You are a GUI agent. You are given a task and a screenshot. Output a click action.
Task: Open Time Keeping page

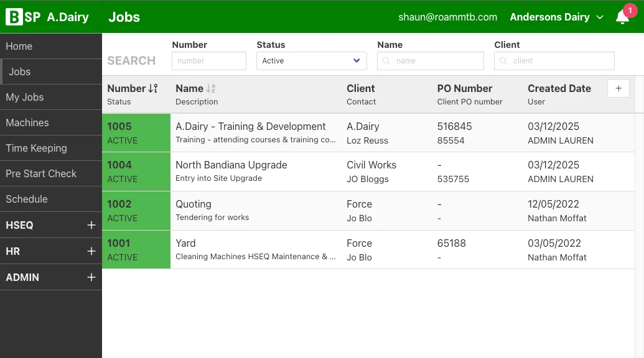tap(51, 148)
